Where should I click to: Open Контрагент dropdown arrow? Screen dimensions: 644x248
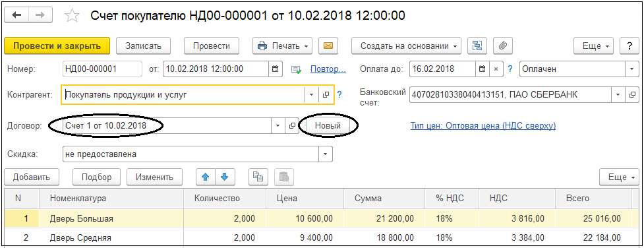(x=311, y=94)
